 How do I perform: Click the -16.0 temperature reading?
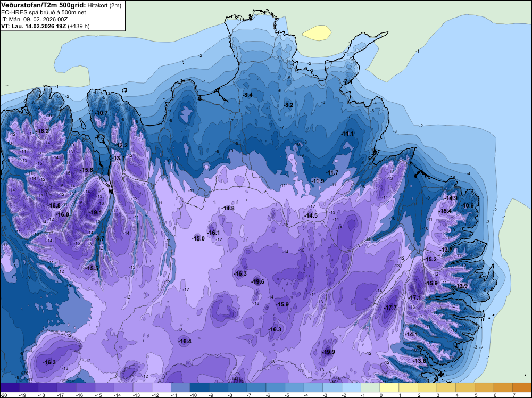coord(63,215)
